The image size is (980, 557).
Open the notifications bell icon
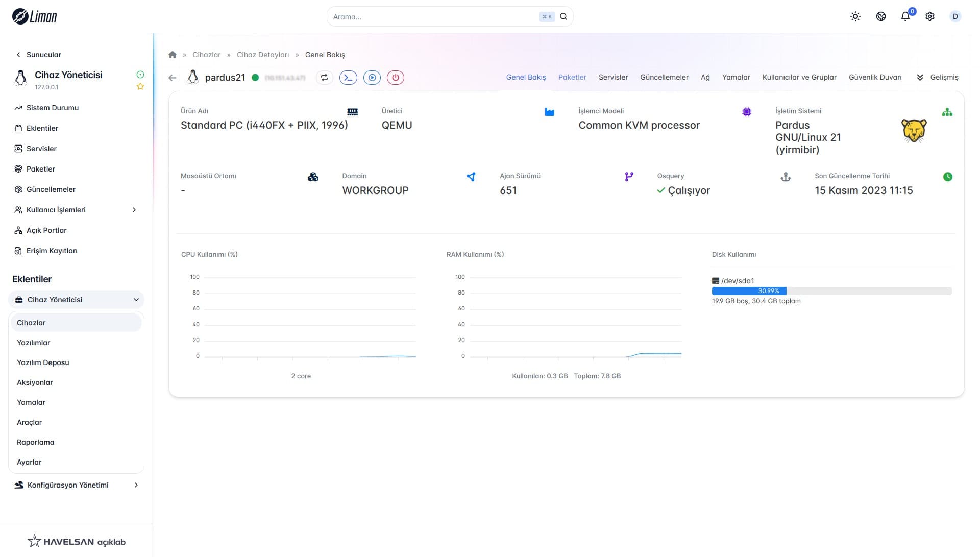[x=905, y=16]
